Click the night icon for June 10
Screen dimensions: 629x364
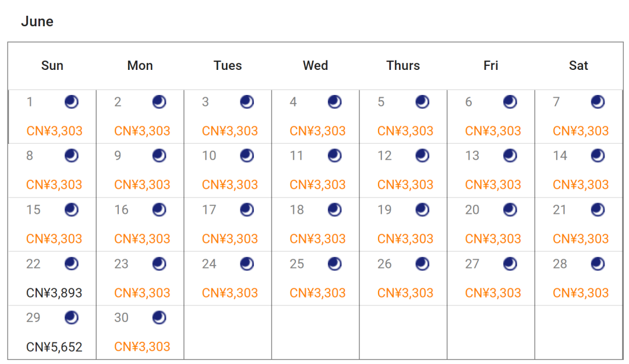pos(247,156)
